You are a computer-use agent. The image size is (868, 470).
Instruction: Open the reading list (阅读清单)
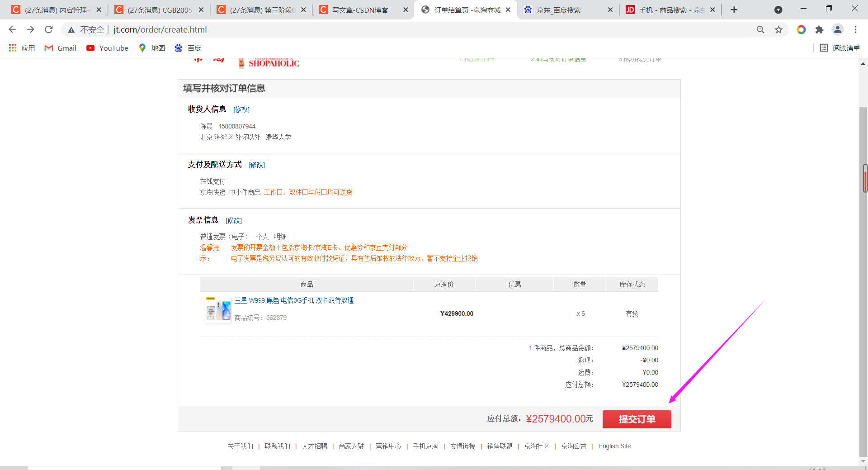point(840,48)
